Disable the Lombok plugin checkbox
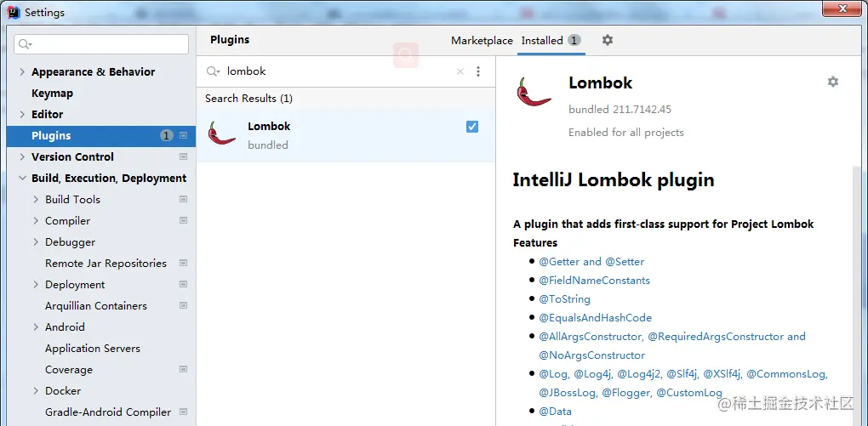868x426 pixels. click(472, 127)
